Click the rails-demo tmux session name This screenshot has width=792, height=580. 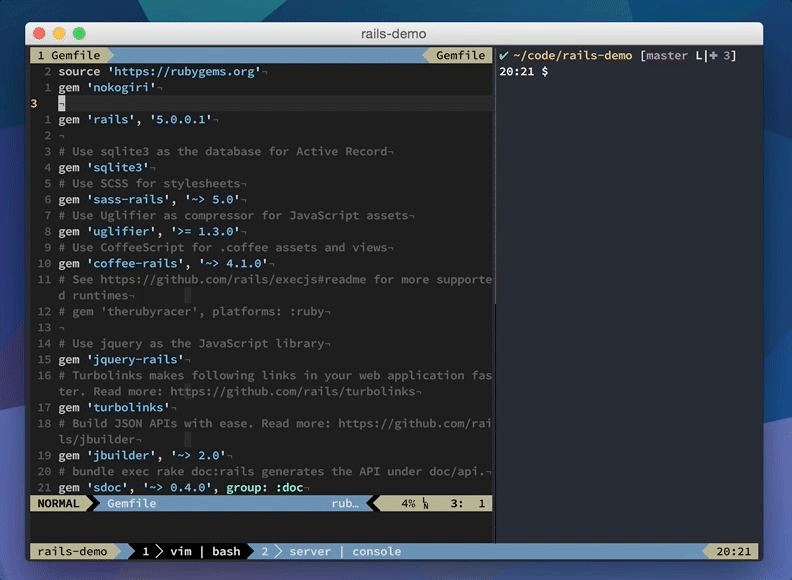[x=72, y=551]
